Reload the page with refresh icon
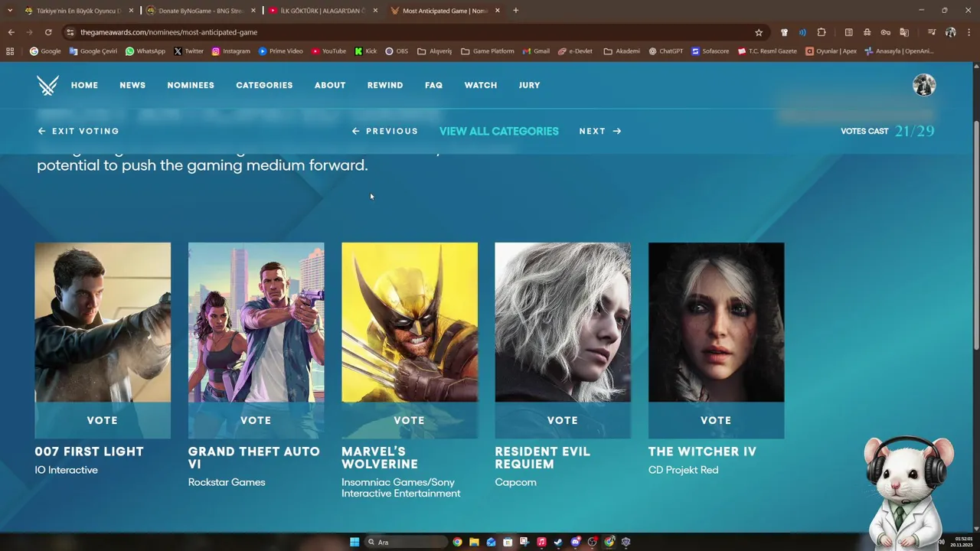Screen dimensions: 980x551 47,32
